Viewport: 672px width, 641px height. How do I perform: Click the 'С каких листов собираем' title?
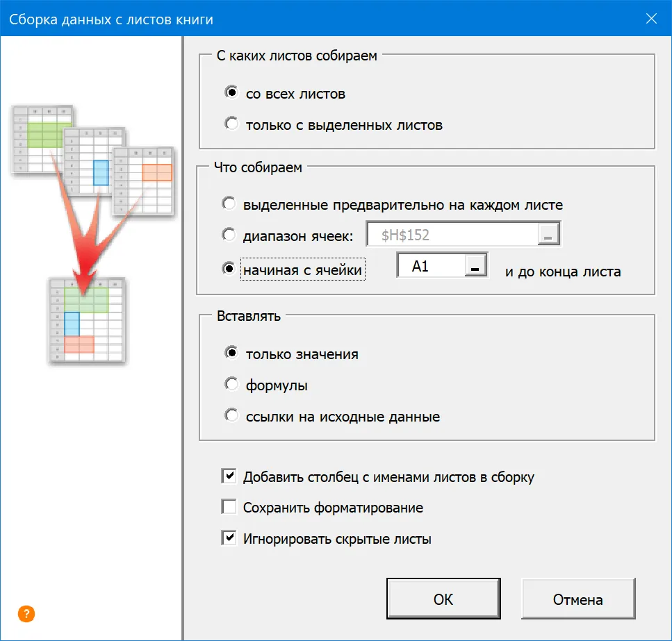(297, 56)
